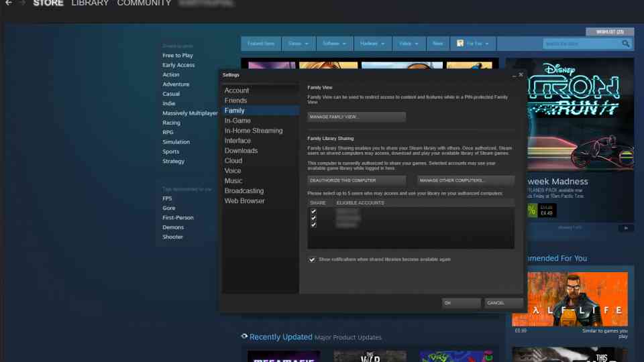Image resolution: width=644 pixels, height=362 pixels.
Task: Browse the Strategy genre
Action: pyautogui.click(x=173, y=161)
